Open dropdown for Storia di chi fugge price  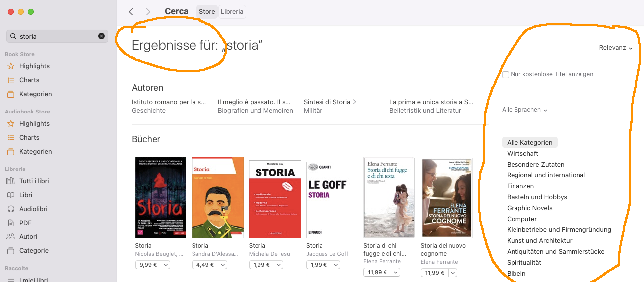(x=396, y=272)
